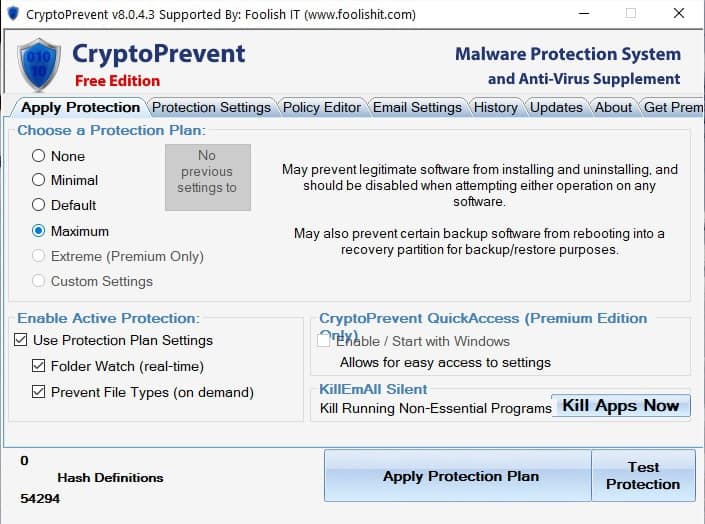Screen dimensions: 705x524
Task: Click the CryptoPrevent blue shield logo
Action: [39, 65]
